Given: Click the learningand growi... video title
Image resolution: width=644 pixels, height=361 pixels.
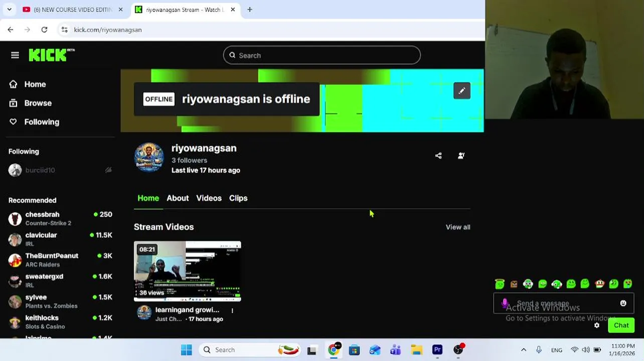Looking at the screenshot, I should (x=187, y=310).
